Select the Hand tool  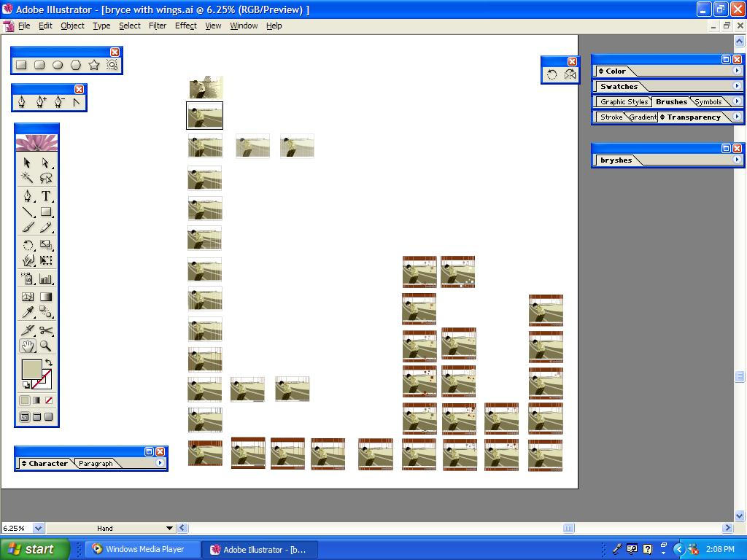pyautogui.click(x=27, y=346)
